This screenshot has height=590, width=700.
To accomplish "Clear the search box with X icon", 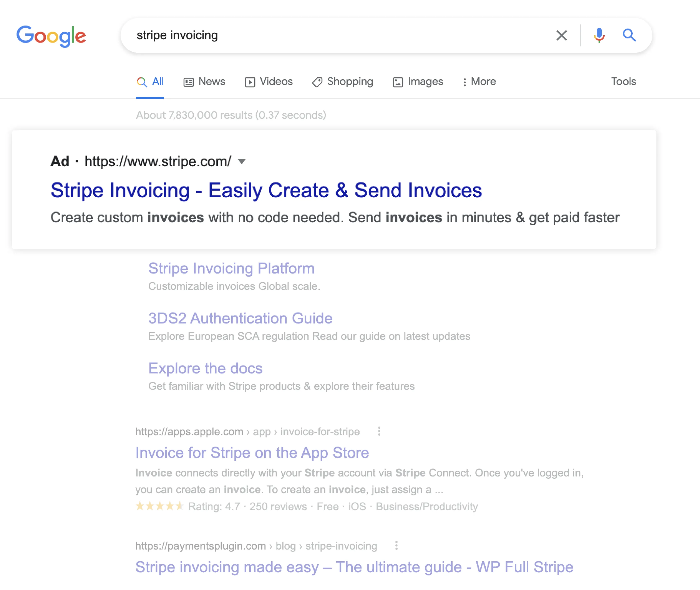I will coord(561,35).
